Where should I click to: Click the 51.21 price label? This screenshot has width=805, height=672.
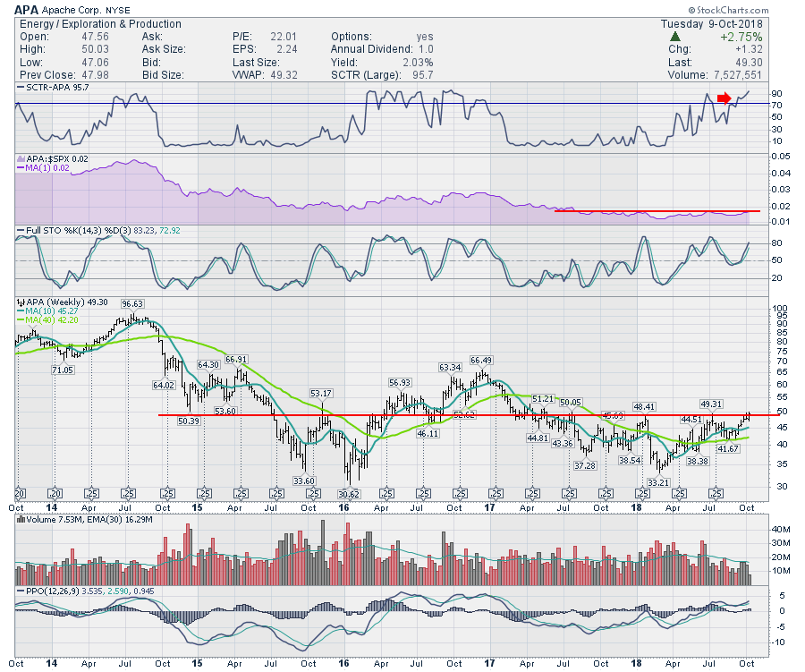(543, 399)
